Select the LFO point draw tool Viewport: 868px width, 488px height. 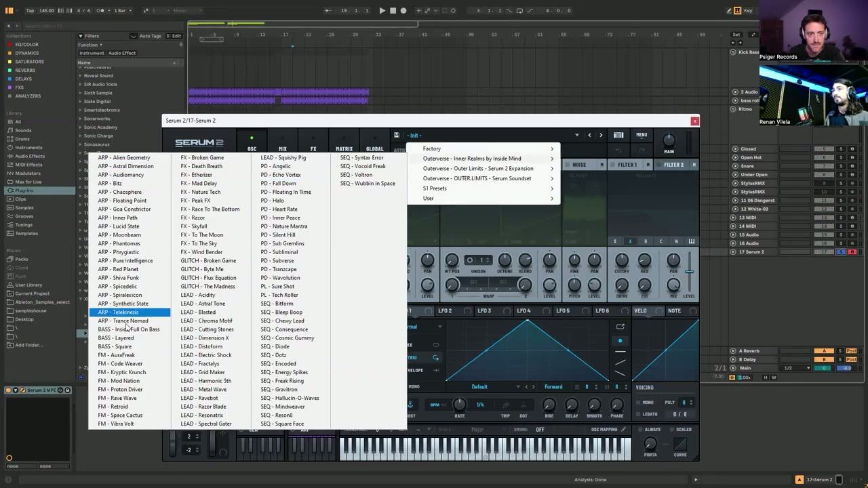click(620, 340)
